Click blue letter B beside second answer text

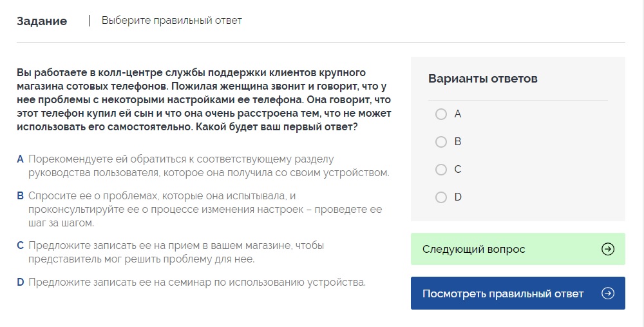click(x=21, y=195)
